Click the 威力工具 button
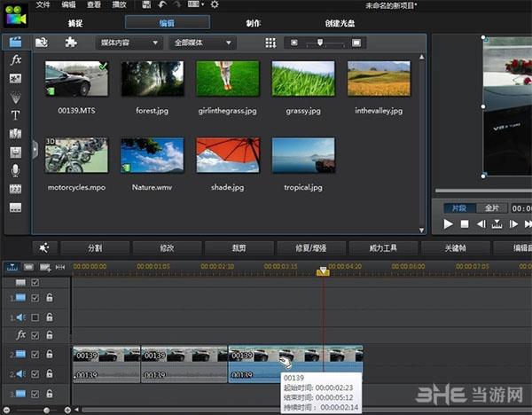 click(x=383, y=248)
